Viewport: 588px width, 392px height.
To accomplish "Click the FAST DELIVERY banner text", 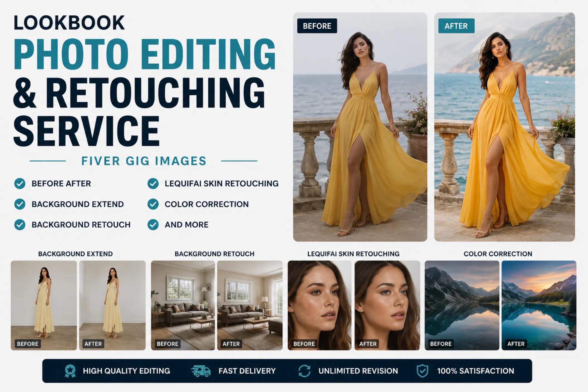I will click(247, 371).
